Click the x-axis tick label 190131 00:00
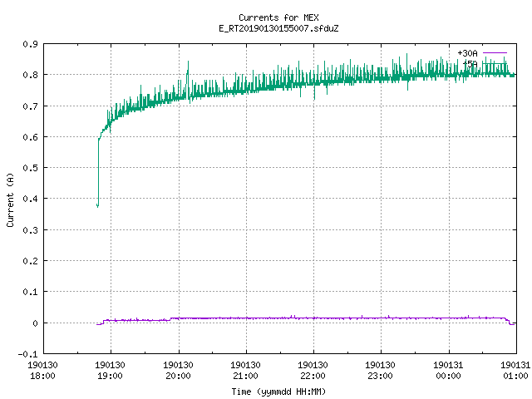The width and height of the screenshot is (532, 399). pos(448,371)
